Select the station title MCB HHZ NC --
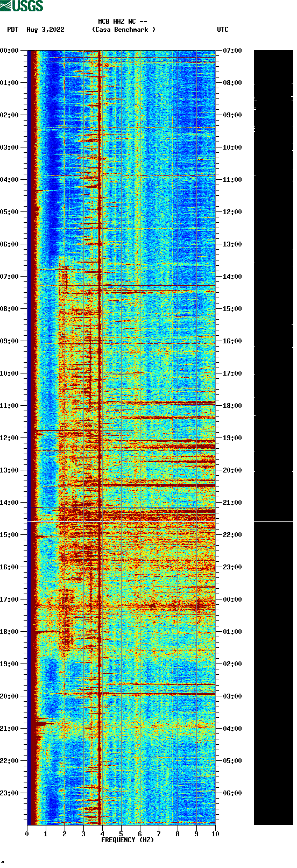 [x=123, y=22]
